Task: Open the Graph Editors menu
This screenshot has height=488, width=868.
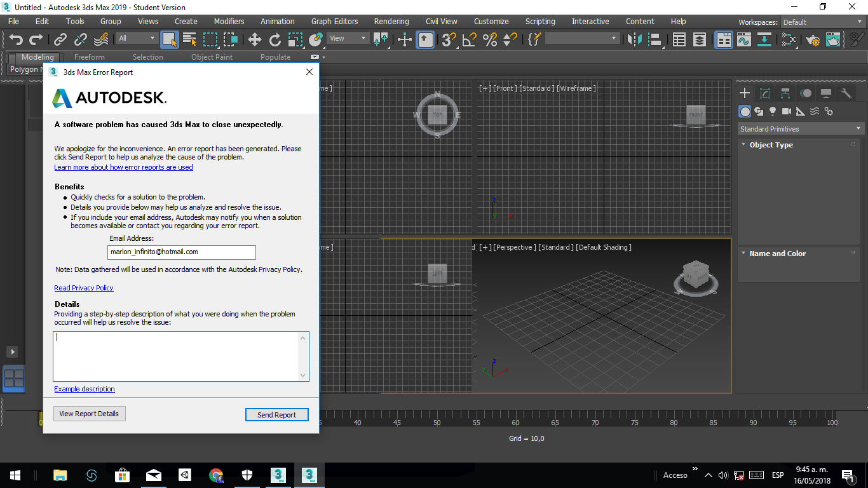Action: coord(334,22)
